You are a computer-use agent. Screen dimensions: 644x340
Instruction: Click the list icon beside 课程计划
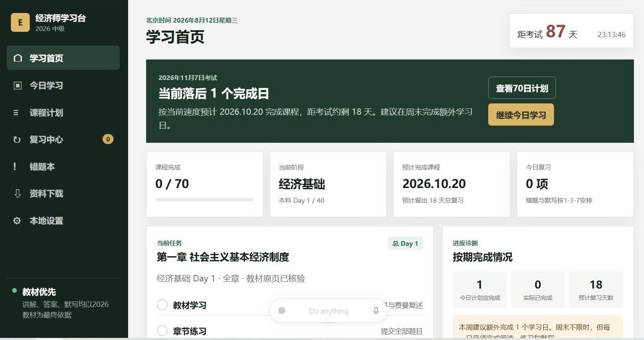pos(16,113)
